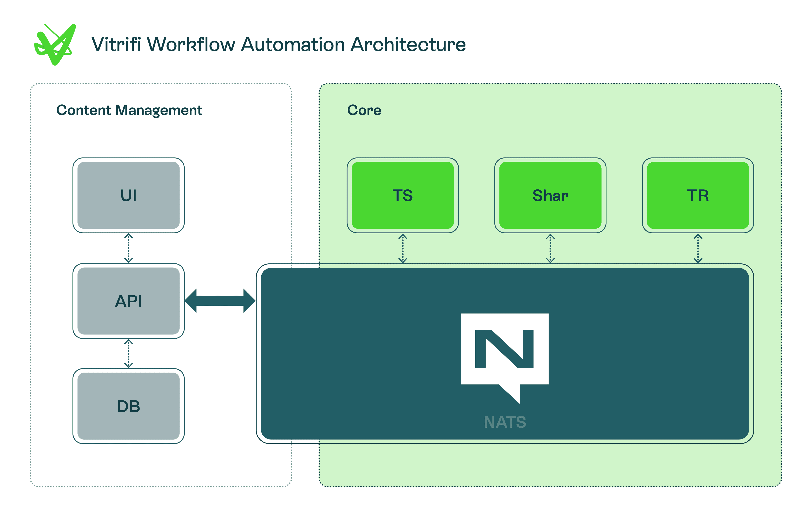The image size is (812, 519).
Task: Click the Core section heading
Action: (364, 110)
